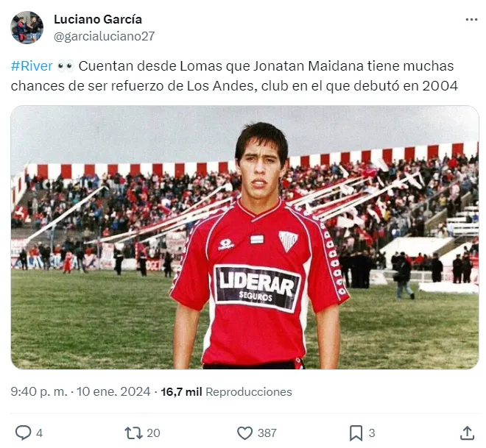Open the reply comment icon
This screenshot has height=448, width=486.
click(x=24, y=433)
